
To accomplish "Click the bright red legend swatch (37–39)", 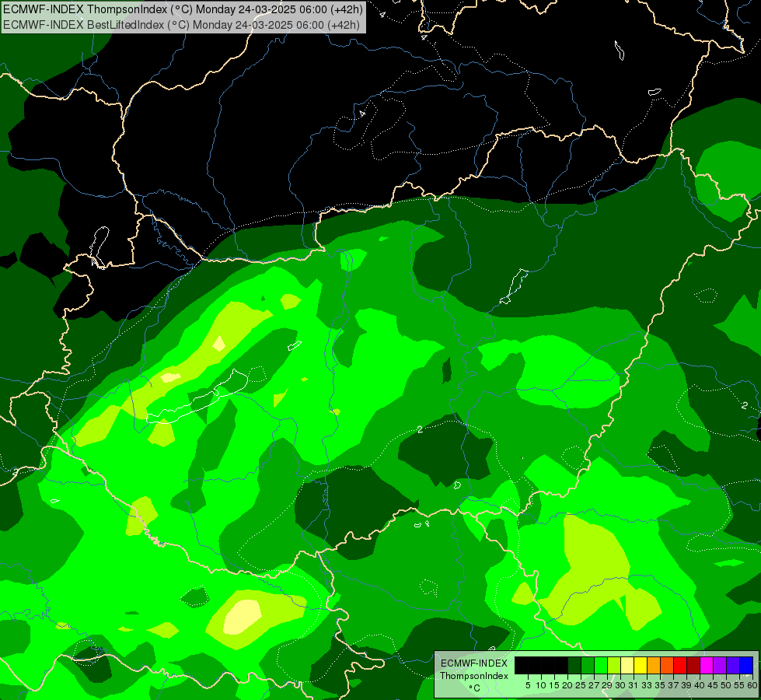I will [x=679, y=666].
